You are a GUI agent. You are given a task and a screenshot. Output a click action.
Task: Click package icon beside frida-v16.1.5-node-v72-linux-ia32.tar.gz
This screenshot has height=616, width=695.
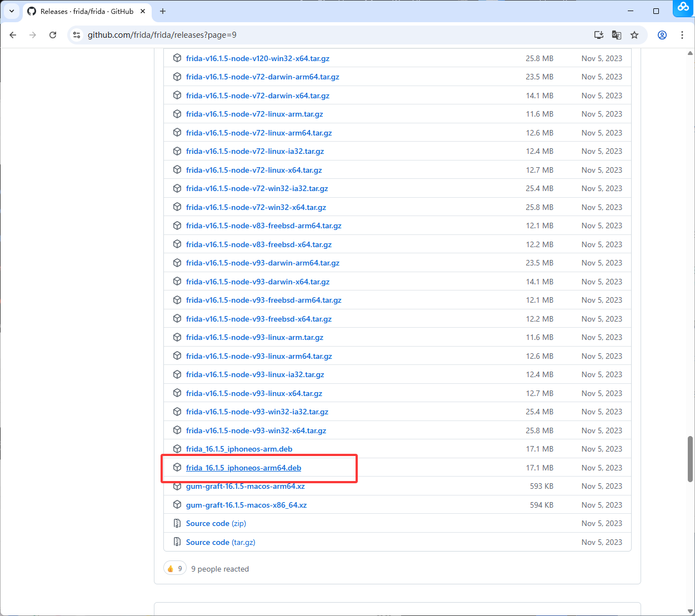click(x=177, y=151)
